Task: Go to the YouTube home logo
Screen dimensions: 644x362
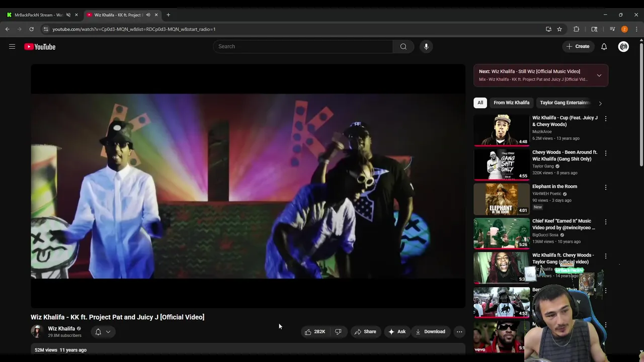Action: (x=40, y=47)
